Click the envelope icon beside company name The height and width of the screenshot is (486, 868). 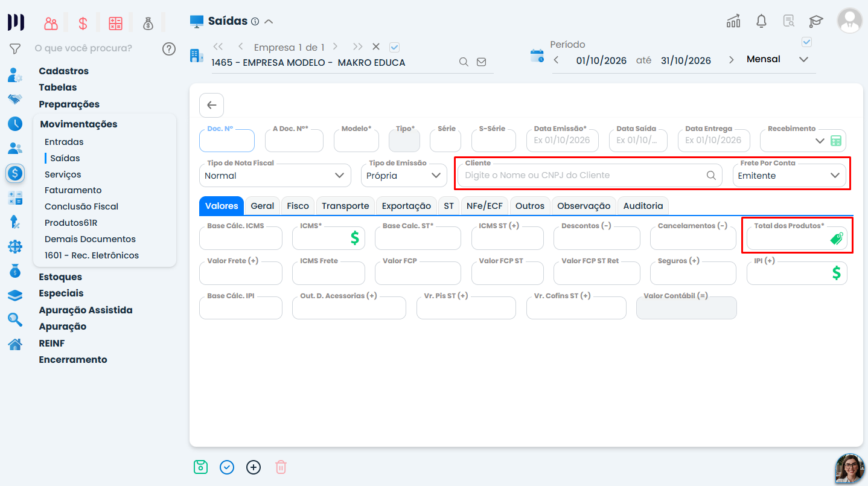tap(481, 62)
